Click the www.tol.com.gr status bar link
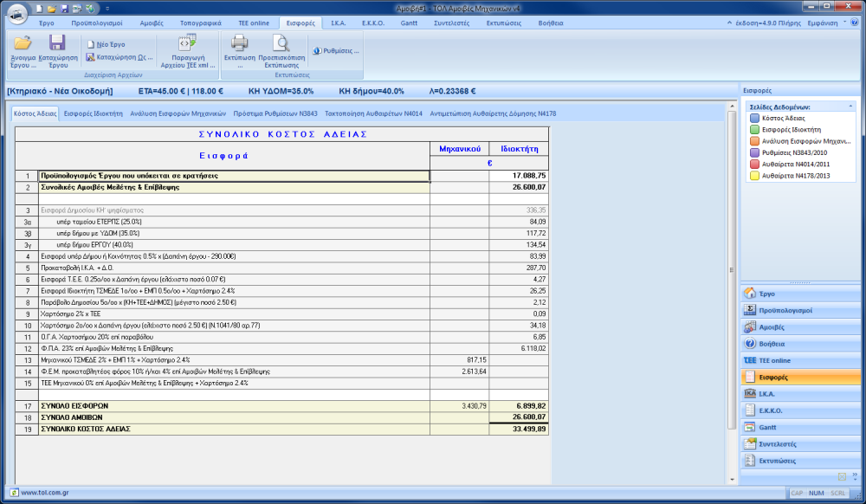Viewport: 866px width, 504px height. click(x=45, y=493)
